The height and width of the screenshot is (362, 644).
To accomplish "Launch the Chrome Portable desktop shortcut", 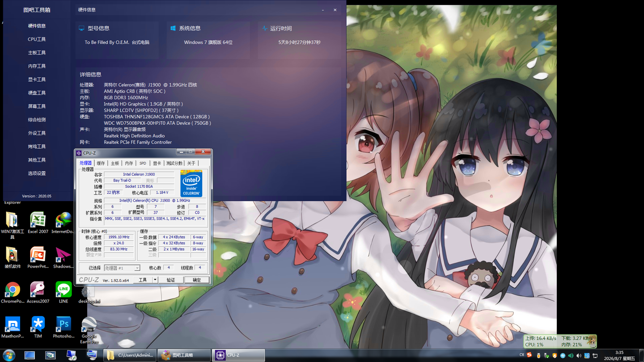I will coord(13,292).
